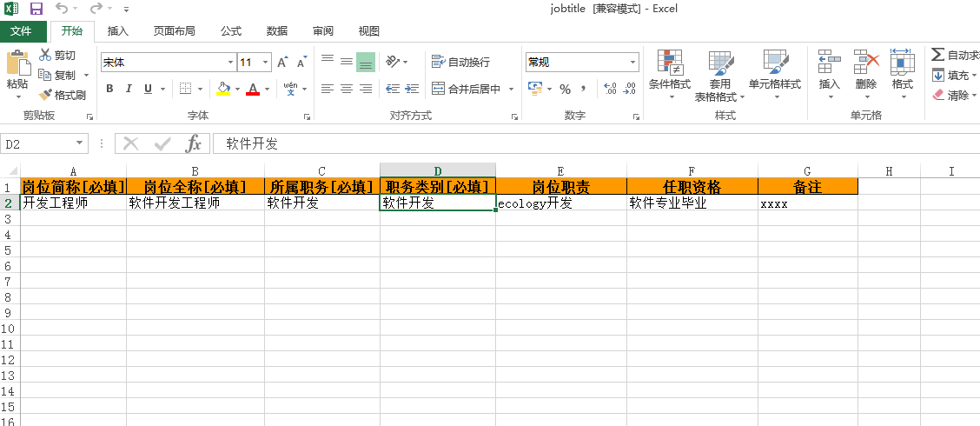Expand the number format 常规 dropdown

coord(633,63)
